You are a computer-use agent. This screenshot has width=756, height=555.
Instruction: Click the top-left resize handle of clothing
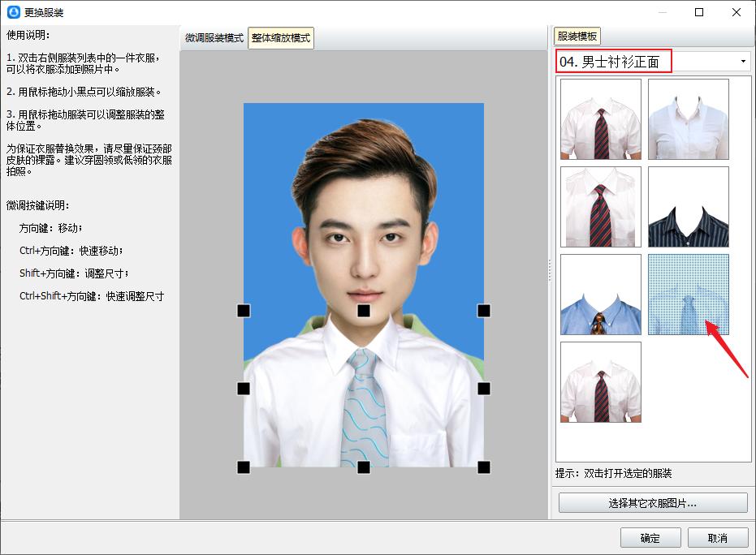244,311
